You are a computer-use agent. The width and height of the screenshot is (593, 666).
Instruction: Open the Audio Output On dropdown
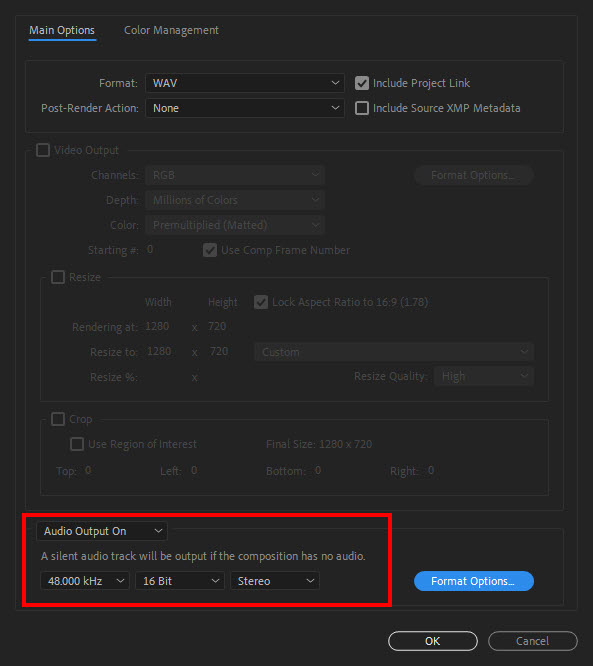tap(102, 531)
